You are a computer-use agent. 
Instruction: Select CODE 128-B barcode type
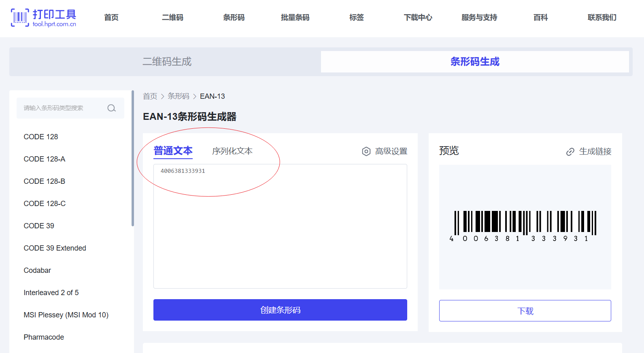coord(45,181)
